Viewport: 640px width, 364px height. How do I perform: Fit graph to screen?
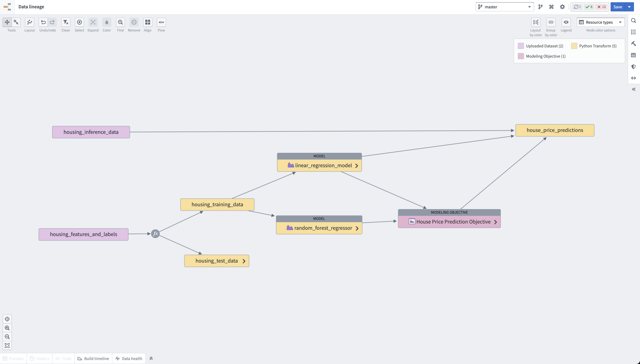(7, 345)
